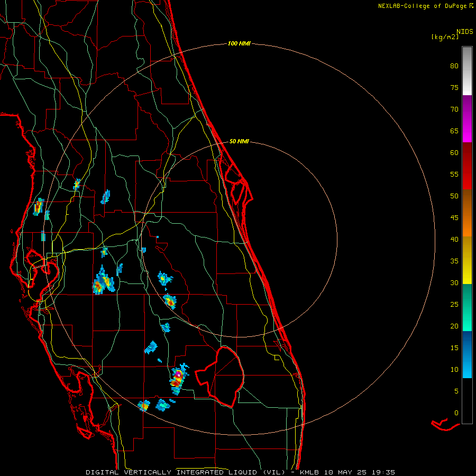Image resolution: width=476 pixels, height=476 pixels.
Task: Click the 35 value on the color scale
Action: tap(454, 261)
